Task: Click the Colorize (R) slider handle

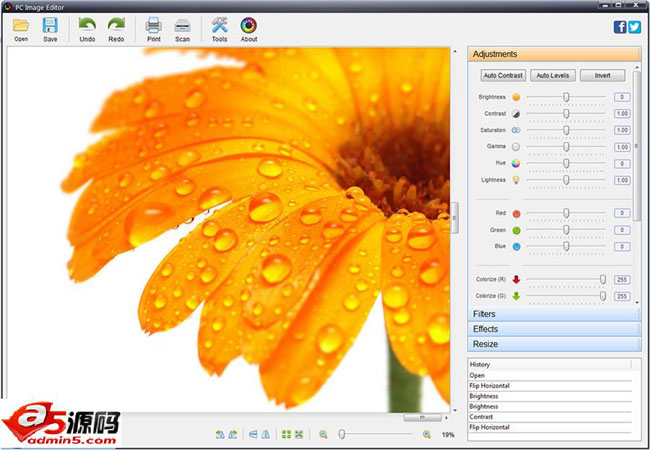Action: click(x=603, y=280)
